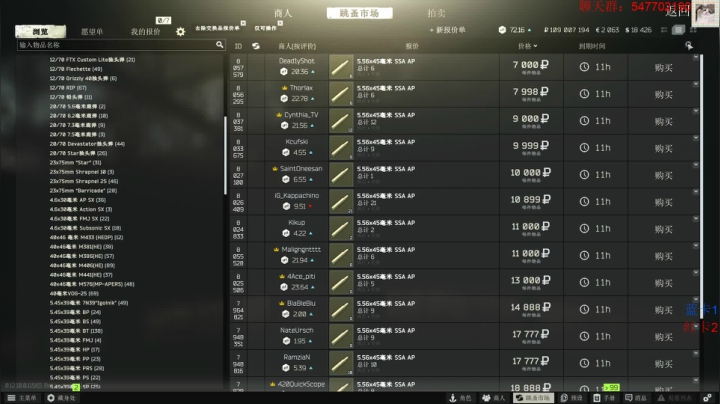Screen dimensions: 720x404
Task: Toggle the remove barter offers checkbox
Action: pos(243,23)
